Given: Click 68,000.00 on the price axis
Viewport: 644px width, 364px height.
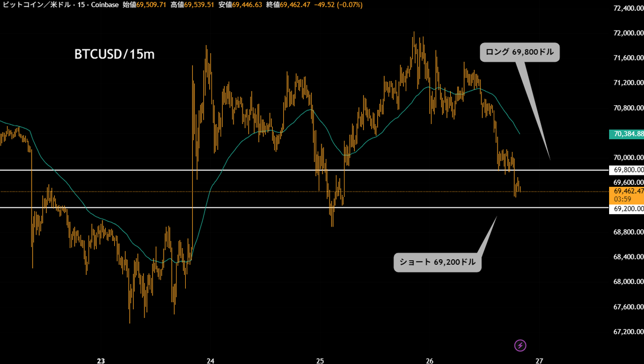Looking at the screenshot, I should coord(628,282).
